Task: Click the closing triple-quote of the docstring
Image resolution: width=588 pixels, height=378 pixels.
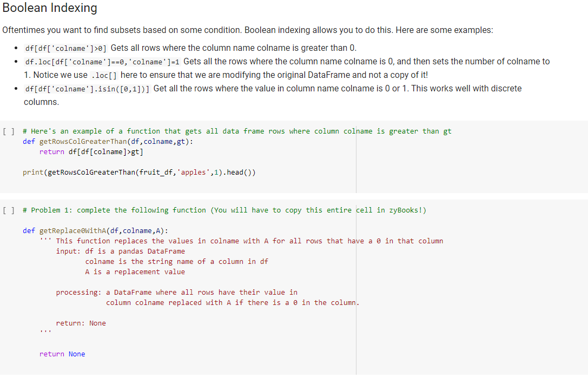Action: tap(45, 332)
